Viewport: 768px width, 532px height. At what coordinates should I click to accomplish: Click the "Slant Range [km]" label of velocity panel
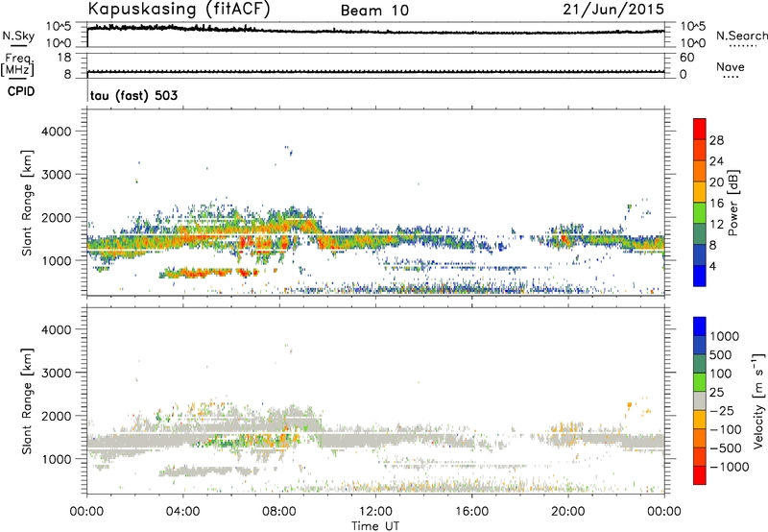coord(27,401)
